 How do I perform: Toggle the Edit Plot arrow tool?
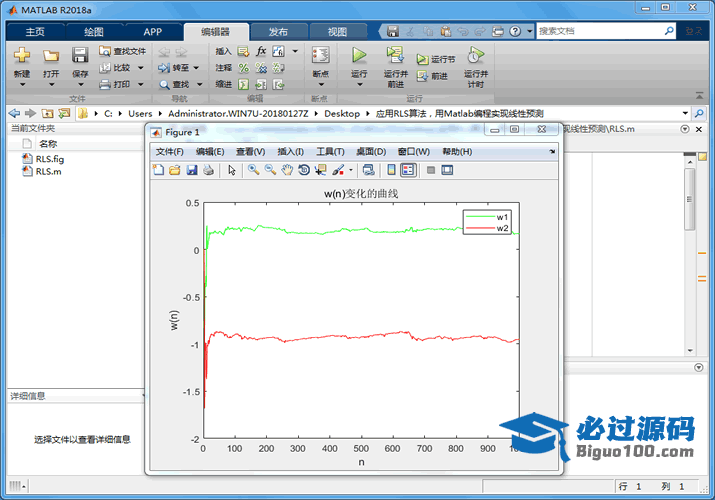(x=232, y=170)
